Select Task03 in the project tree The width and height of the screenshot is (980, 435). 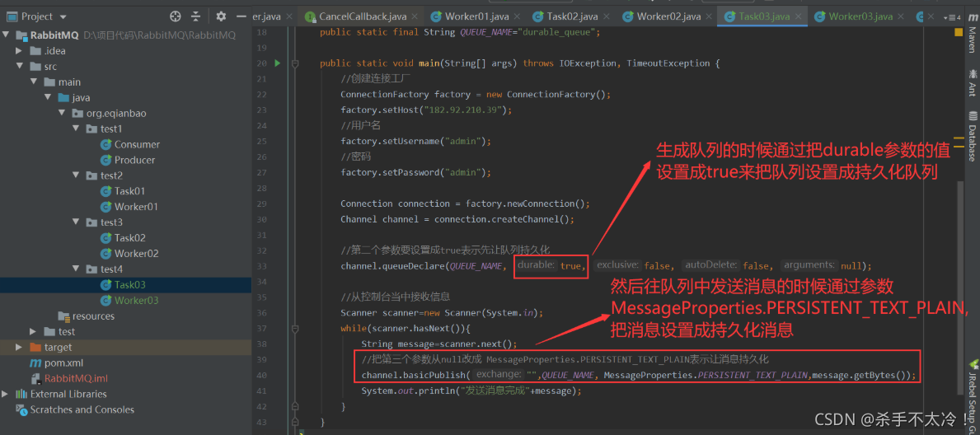coord(129,285)
